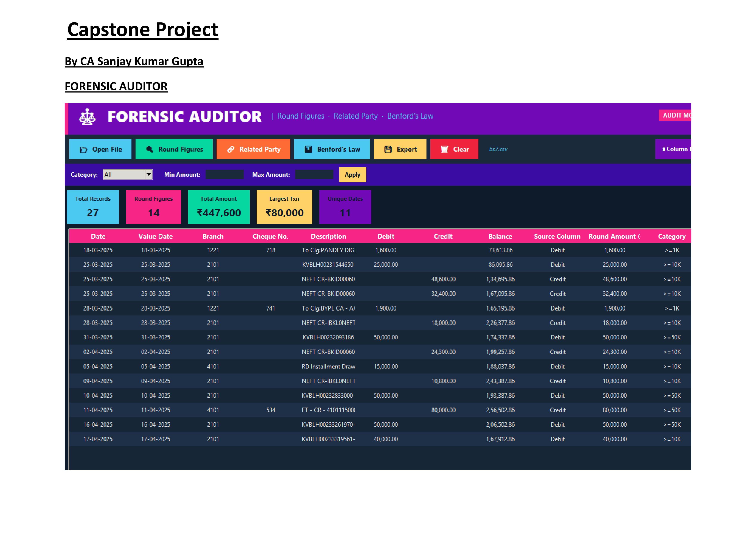This screenshot has height=535, width=756.
Task: Sort by the Date column header
Action: [98, 237]
